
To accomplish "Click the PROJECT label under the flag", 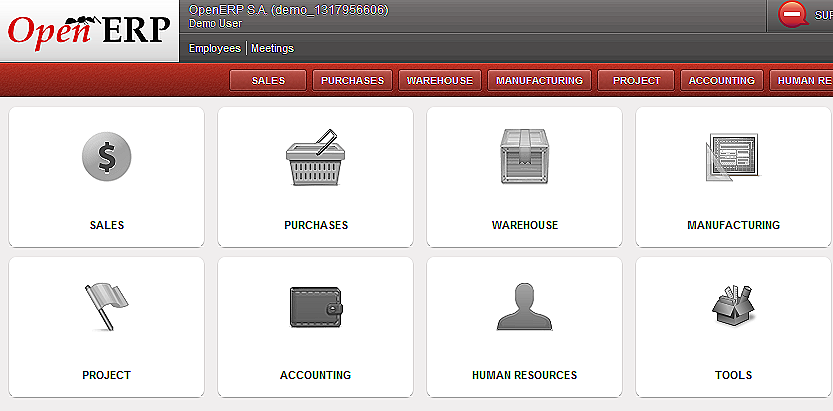I will coord(106,375).
